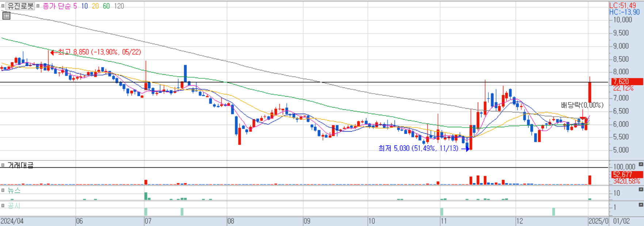The height and width of the screenshot is (226, 644).
Task: Close the 뉴스 news panel
Action: pyautogui.click(x=641, y=190)
